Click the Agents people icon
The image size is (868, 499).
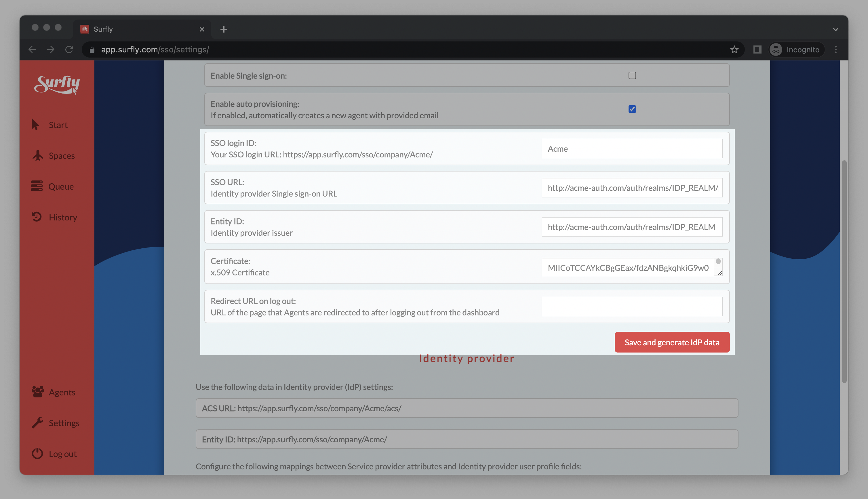(38, 392)
